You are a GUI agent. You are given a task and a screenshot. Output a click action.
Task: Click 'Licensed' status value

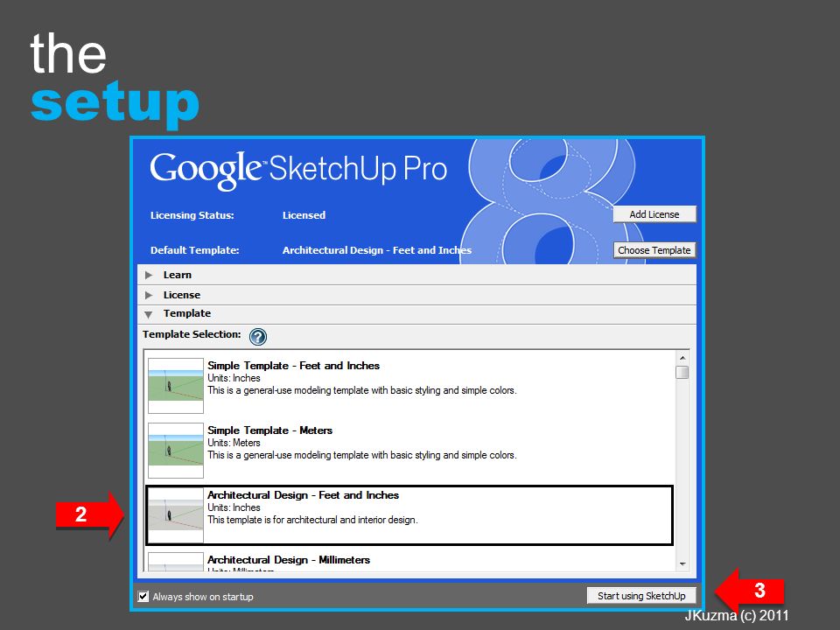pyautogui.click(x=304, y=215)
